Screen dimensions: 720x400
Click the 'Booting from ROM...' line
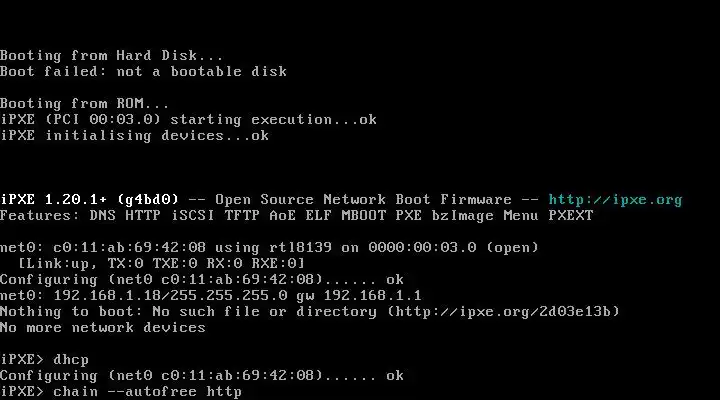(x=85, y=103)
